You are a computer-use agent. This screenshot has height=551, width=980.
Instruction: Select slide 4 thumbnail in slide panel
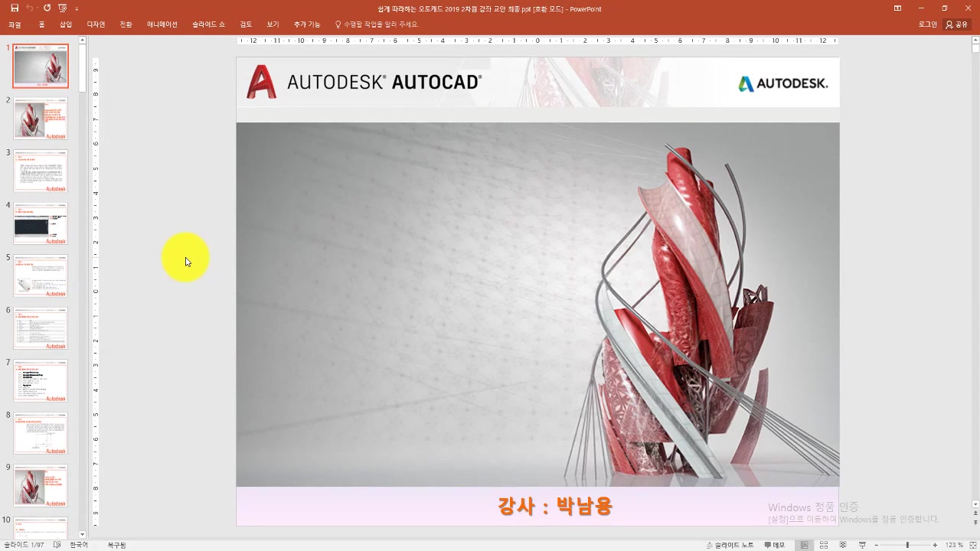coord(41,223)
